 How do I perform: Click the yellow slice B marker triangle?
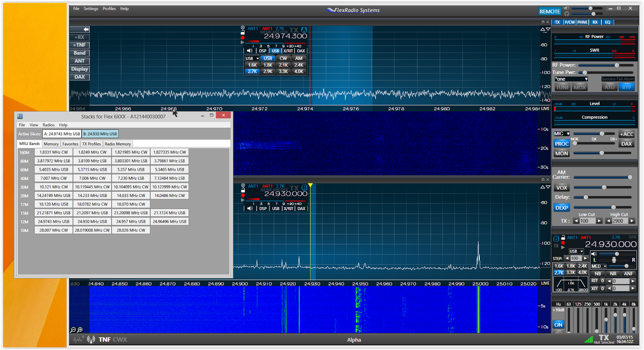[x=310, y=185]
